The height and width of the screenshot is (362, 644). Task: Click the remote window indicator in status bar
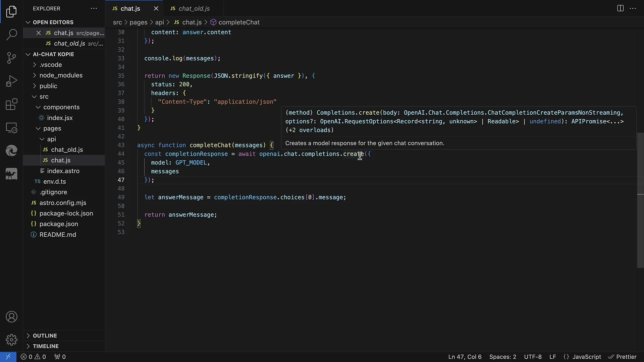point(8,357)
